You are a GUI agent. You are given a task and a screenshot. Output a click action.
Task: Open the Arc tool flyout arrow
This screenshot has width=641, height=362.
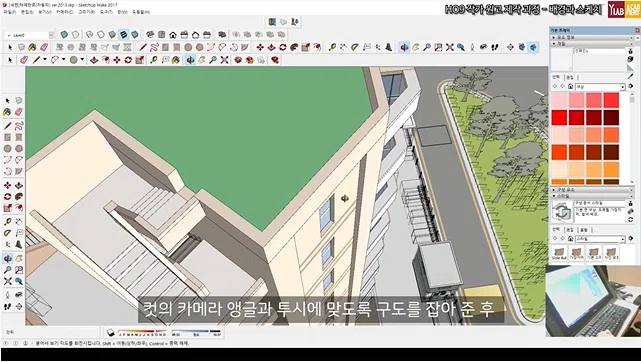63,60
